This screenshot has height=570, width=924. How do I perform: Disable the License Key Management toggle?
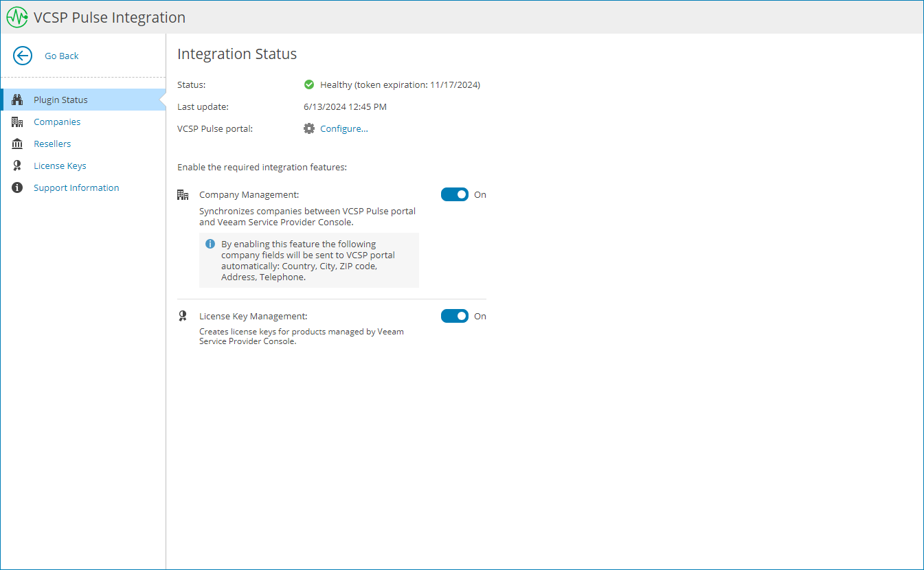[x=455, y=316]
